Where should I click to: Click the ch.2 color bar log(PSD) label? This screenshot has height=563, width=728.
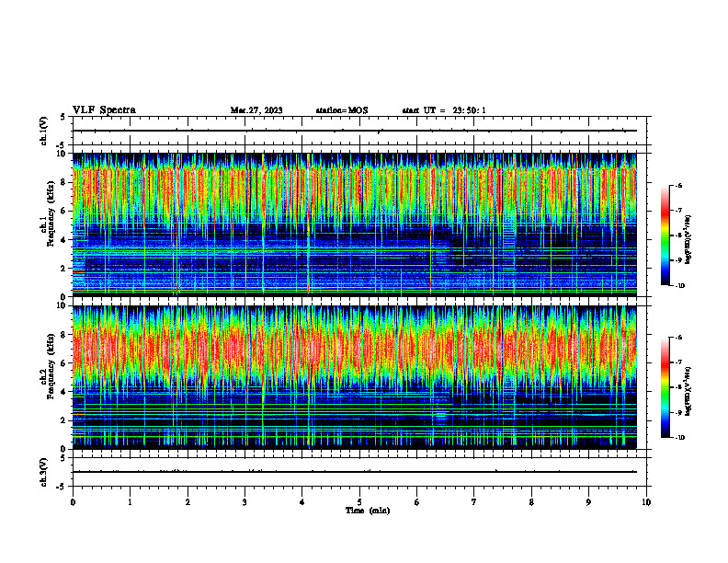(x=688, y=390)
